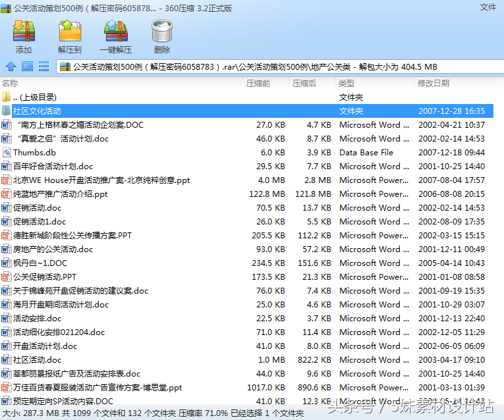
Task: Click PowerPoint icon of 德胜新城阶段性公关传播方案.PPT
Action: (x=6, y=236)
